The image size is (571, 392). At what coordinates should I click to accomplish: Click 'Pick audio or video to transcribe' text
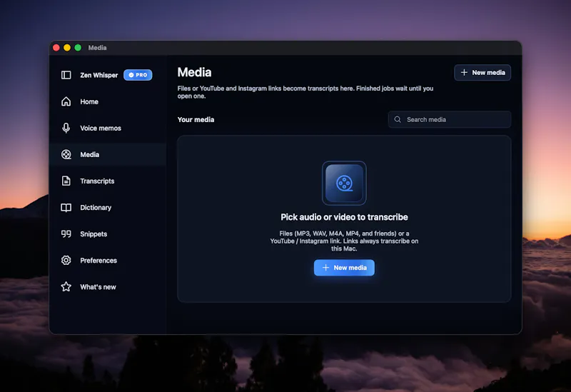tap(344, 217)
